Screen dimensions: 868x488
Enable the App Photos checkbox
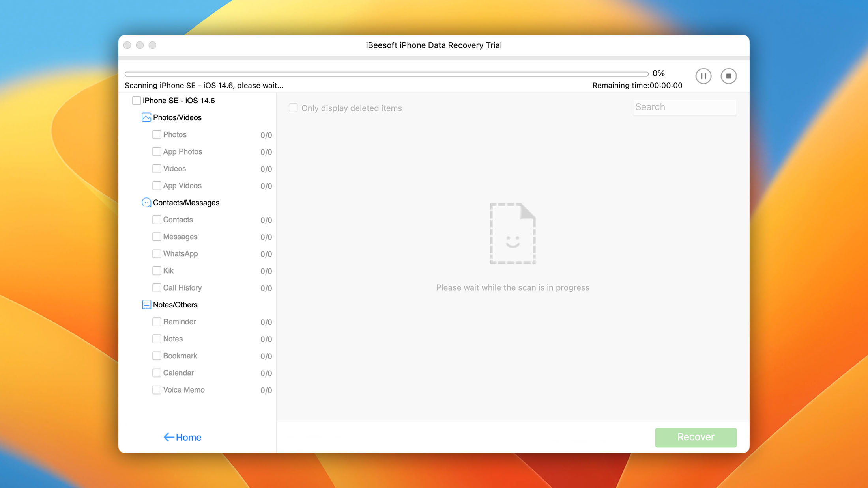coord(157,152)
